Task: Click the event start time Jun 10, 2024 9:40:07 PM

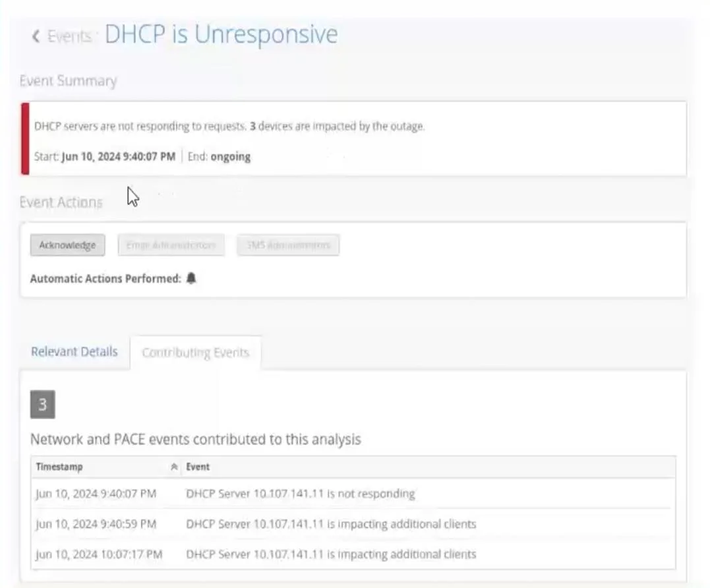Action: coord(119,157)
